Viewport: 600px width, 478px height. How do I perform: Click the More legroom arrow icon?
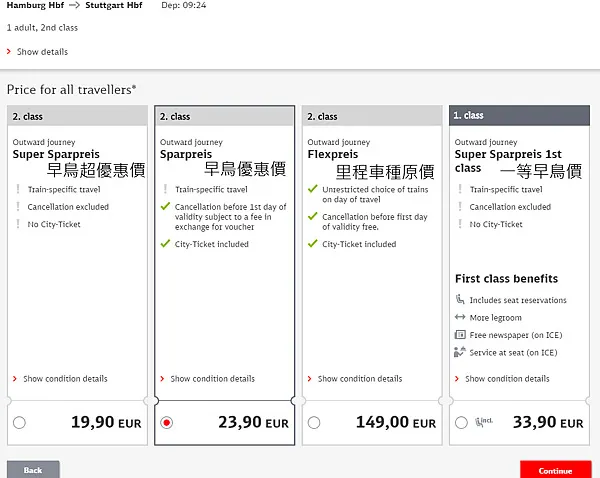pos(460,317)
